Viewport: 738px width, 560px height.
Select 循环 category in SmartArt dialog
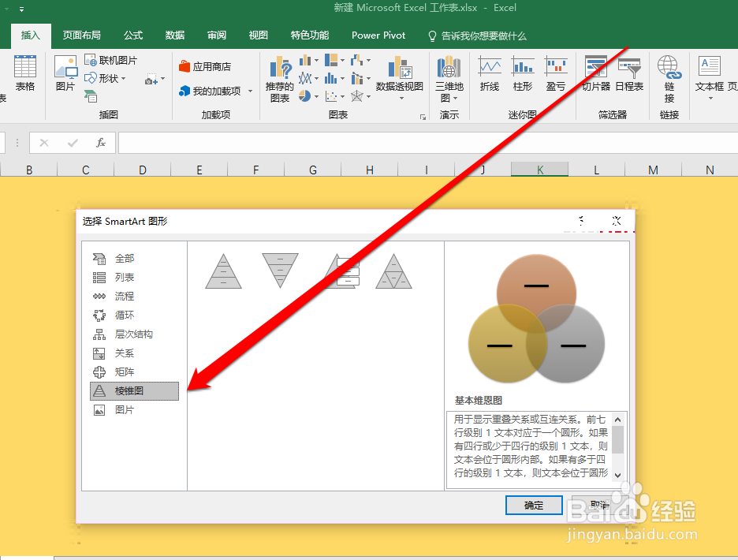(x=134, y=315)
